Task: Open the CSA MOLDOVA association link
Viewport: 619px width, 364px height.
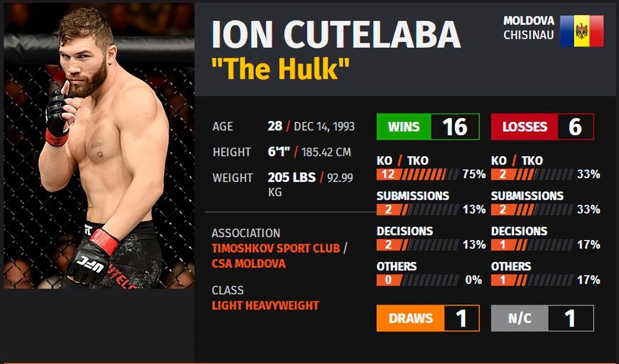Action: [248, 263]
